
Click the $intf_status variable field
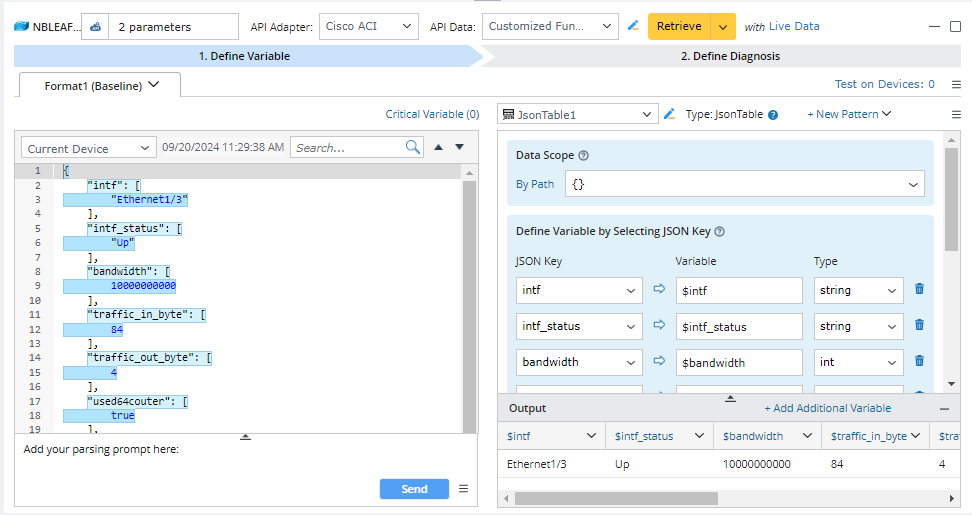coord(739,326)
